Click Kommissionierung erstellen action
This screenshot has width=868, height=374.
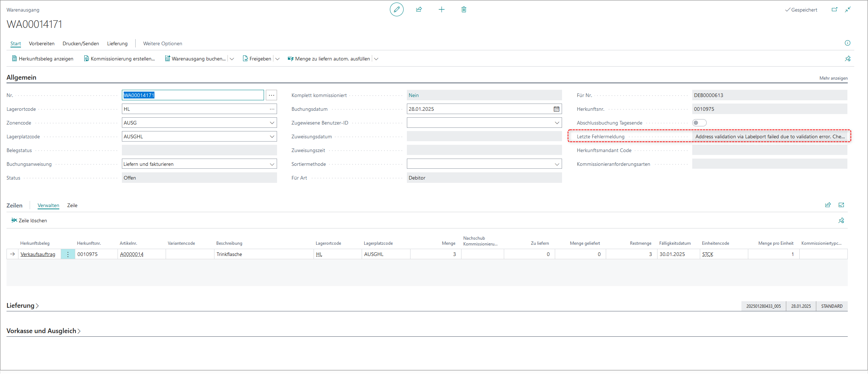[x=119, y=59]
